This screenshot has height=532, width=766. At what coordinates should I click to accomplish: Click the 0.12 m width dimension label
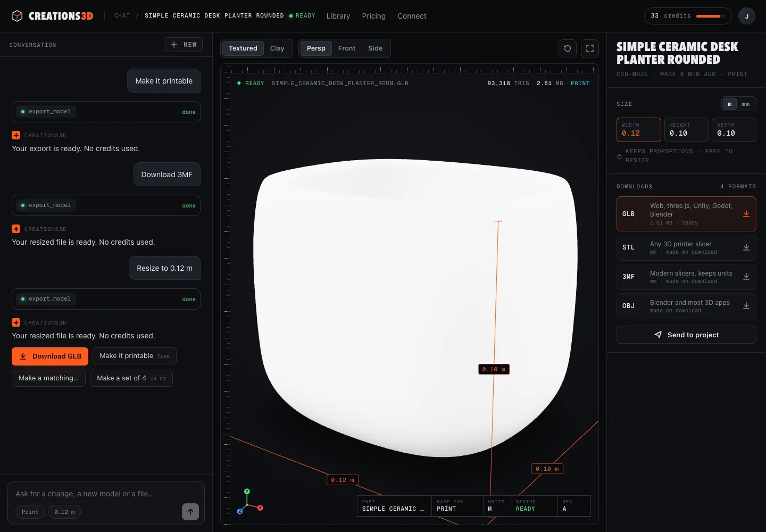pyautogui.click(x=342, y=480)
